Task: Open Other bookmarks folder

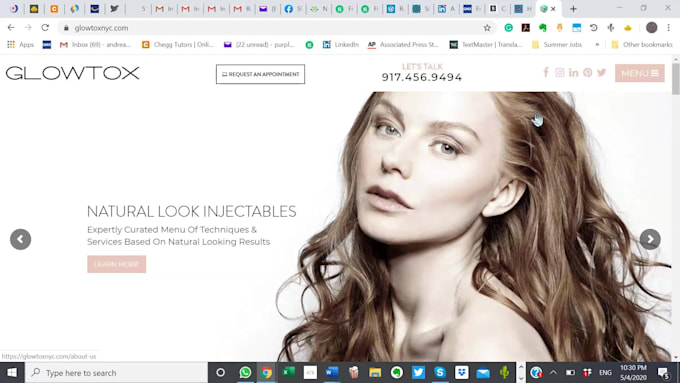Action: pos(642,44)
